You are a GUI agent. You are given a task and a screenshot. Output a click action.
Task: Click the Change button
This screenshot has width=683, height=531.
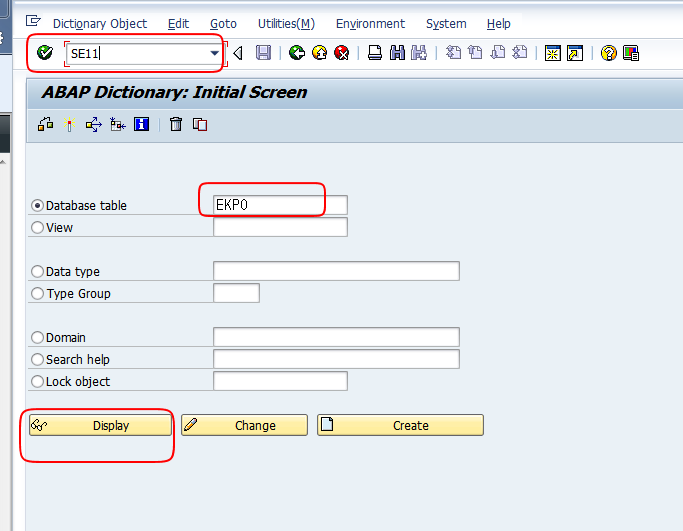[x=244, y=425]
